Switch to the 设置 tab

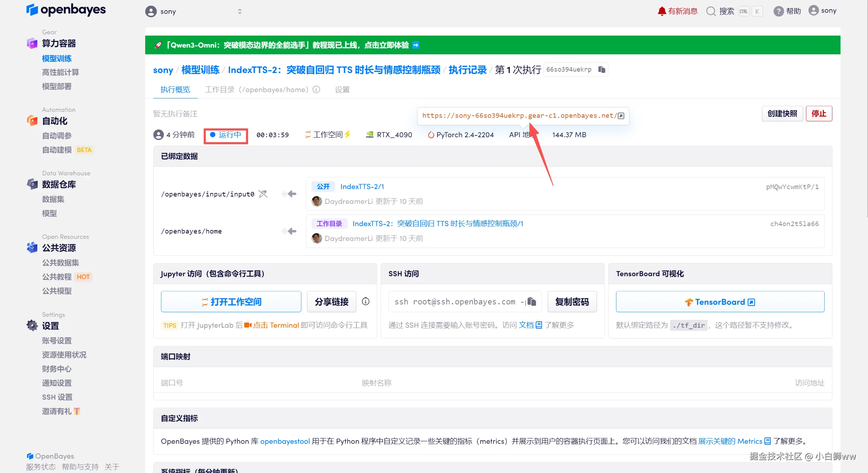point(342,90)
